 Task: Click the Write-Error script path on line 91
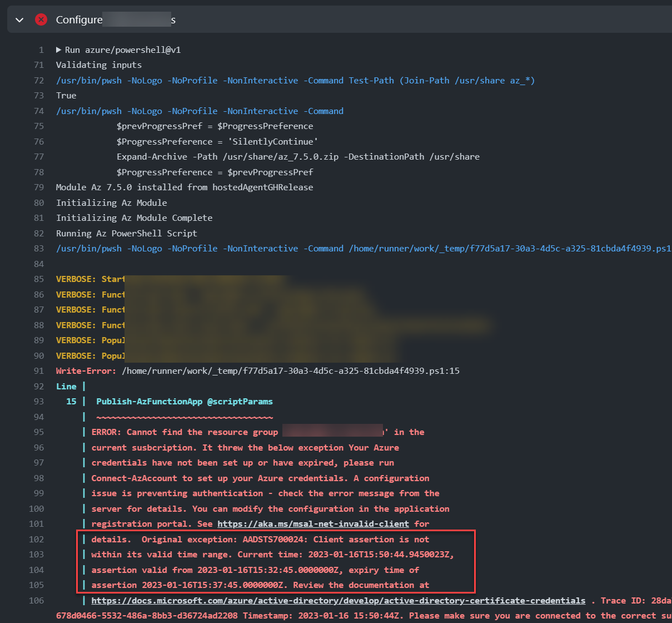click(245, 370)
